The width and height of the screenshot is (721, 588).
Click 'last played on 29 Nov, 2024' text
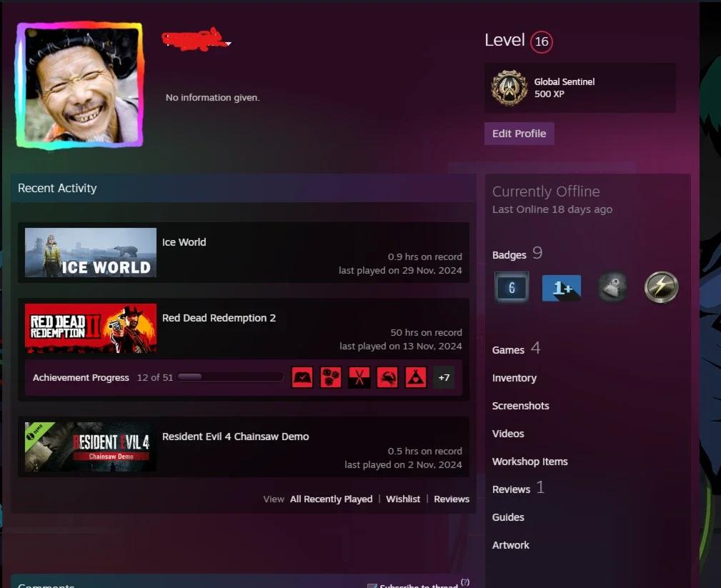[x=400, y=270]
